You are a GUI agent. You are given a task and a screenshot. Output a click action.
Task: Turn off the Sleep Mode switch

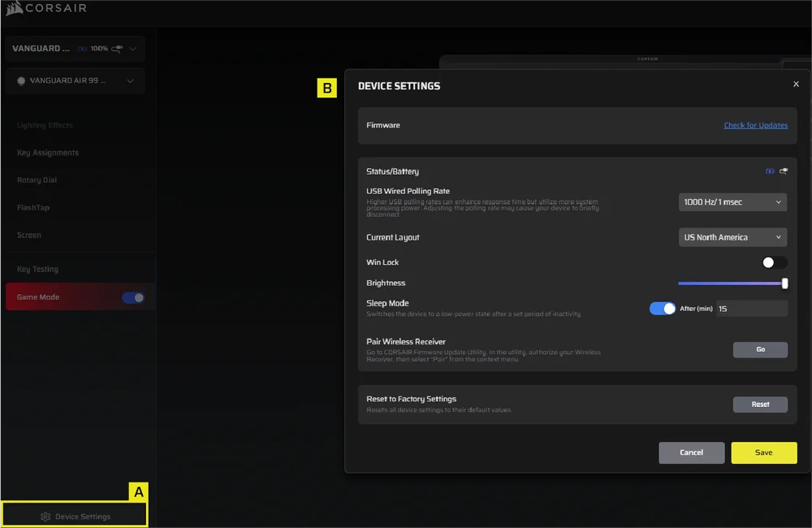[663, 309]
